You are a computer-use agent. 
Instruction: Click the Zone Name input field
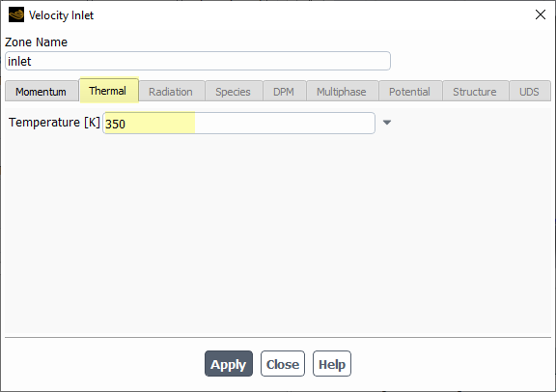[x=198, y=61]
